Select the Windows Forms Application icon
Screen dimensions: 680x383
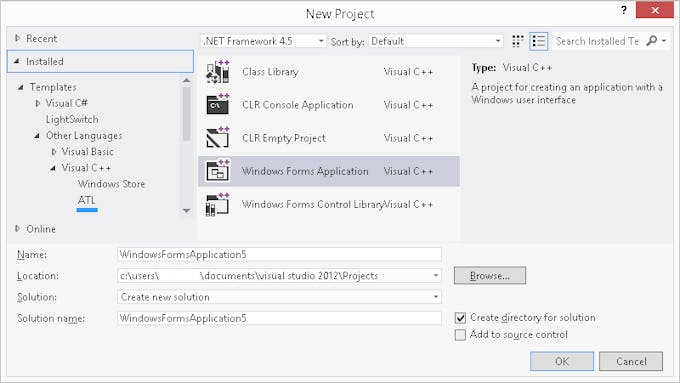(218, 171)
